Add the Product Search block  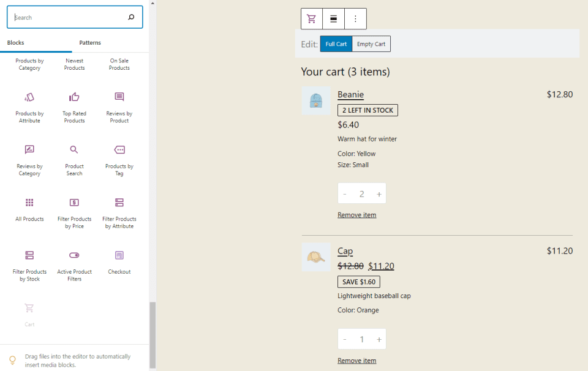[74, 159]
